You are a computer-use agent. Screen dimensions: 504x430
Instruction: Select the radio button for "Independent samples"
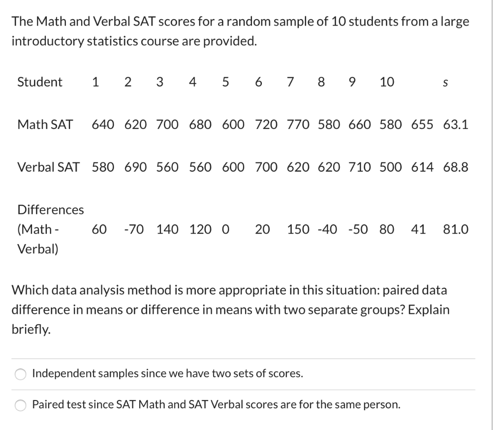point(20,375)
